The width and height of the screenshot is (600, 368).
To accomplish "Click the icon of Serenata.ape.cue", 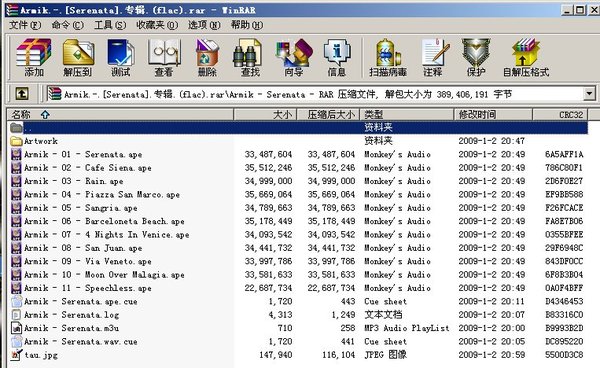I will click(16, 301).
